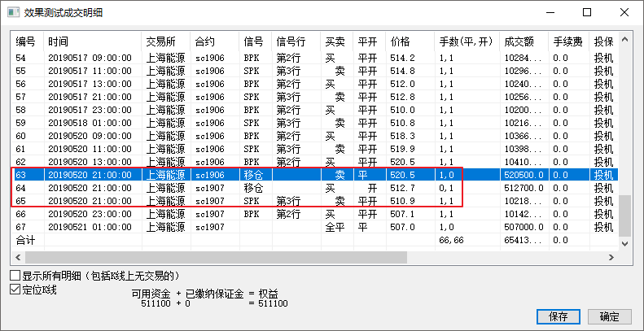Click the 手续费 column header
Viewport: 644px width, 331px height.
coord(567,41)
